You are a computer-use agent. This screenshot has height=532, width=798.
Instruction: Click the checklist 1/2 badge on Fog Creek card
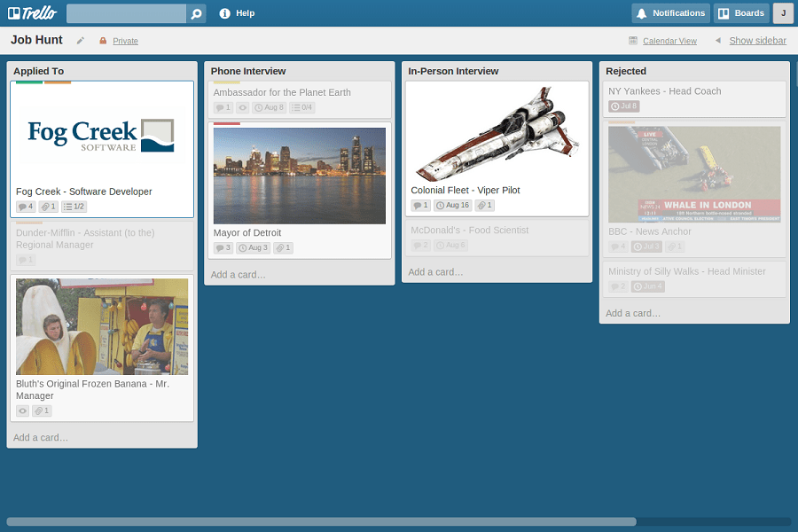[74, 206]
